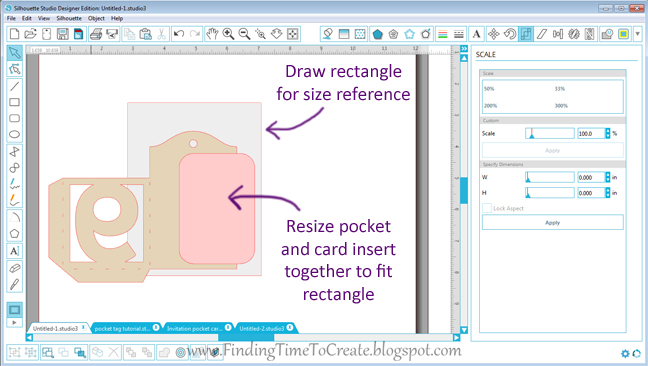Expand the toolbar overflow dropdown arrow
Screen dimensions: 648x366
coord(638,34)
